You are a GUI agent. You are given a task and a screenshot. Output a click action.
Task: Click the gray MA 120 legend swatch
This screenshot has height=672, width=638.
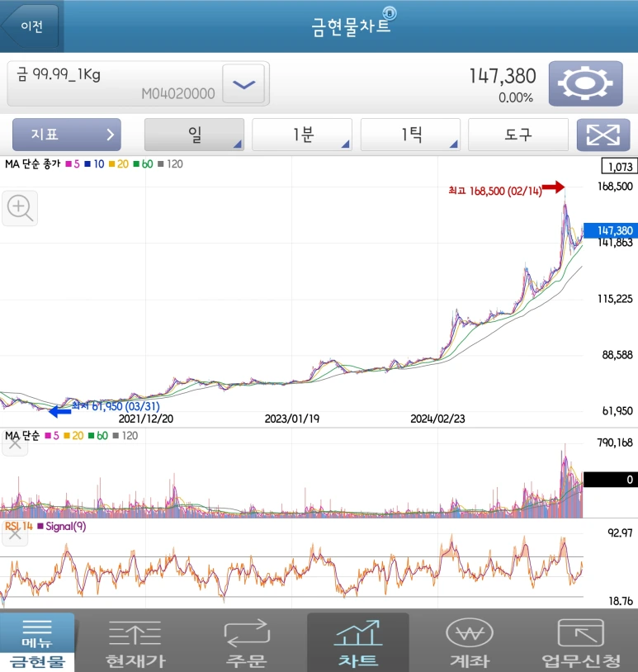161,164
